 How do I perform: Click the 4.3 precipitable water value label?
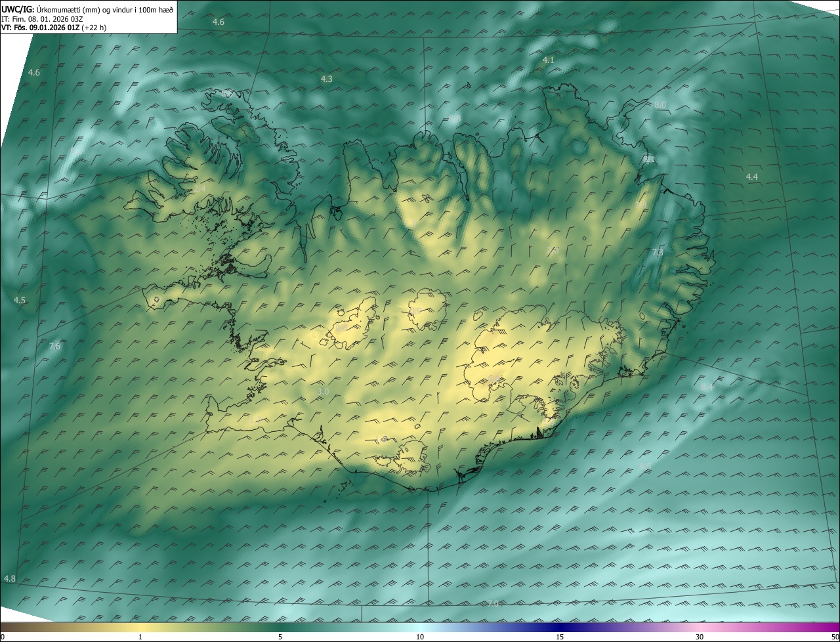point(326,79)
